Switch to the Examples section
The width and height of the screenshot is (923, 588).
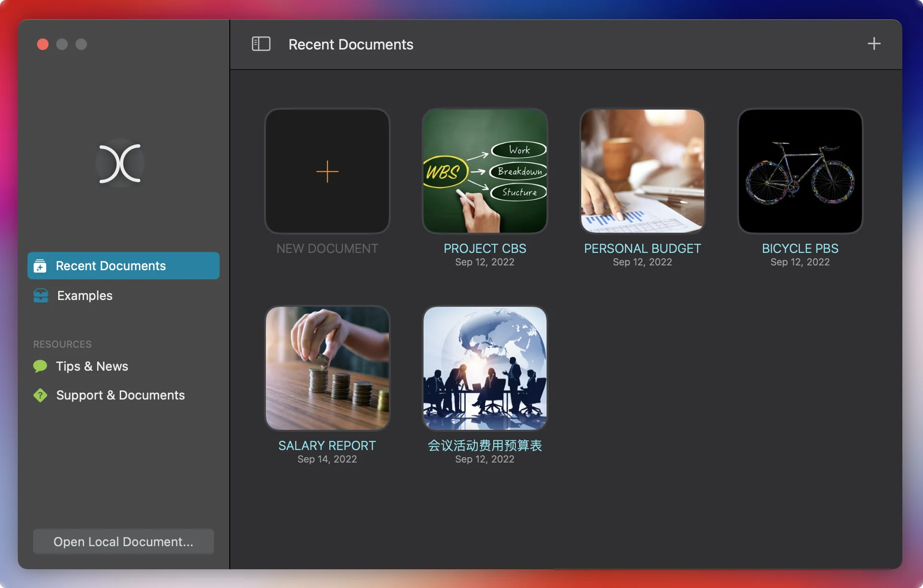[x=84, y=296]
